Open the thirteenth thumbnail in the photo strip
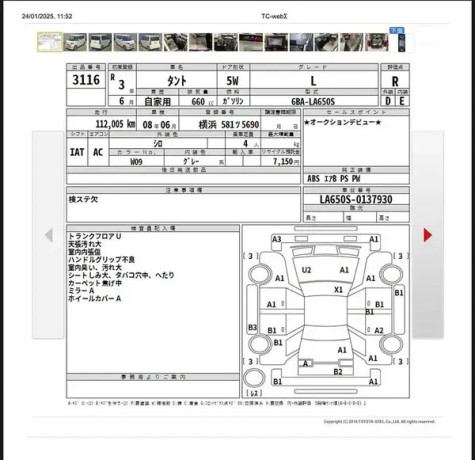 tap(351, 42)
